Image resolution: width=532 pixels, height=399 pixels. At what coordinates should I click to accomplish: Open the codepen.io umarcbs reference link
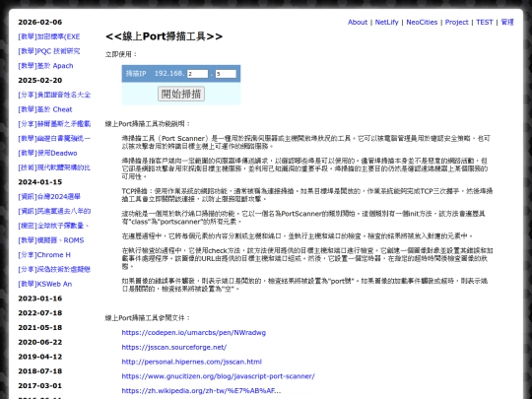(194, 333)
